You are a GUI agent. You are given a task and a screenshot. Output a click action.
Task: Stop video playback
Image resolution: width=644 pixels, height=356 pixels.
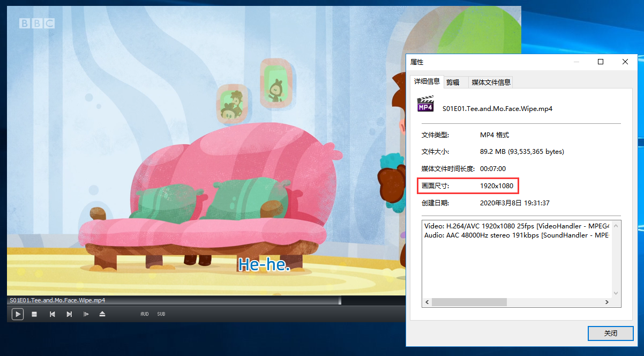pyautogui.click(x=34, y=314)
